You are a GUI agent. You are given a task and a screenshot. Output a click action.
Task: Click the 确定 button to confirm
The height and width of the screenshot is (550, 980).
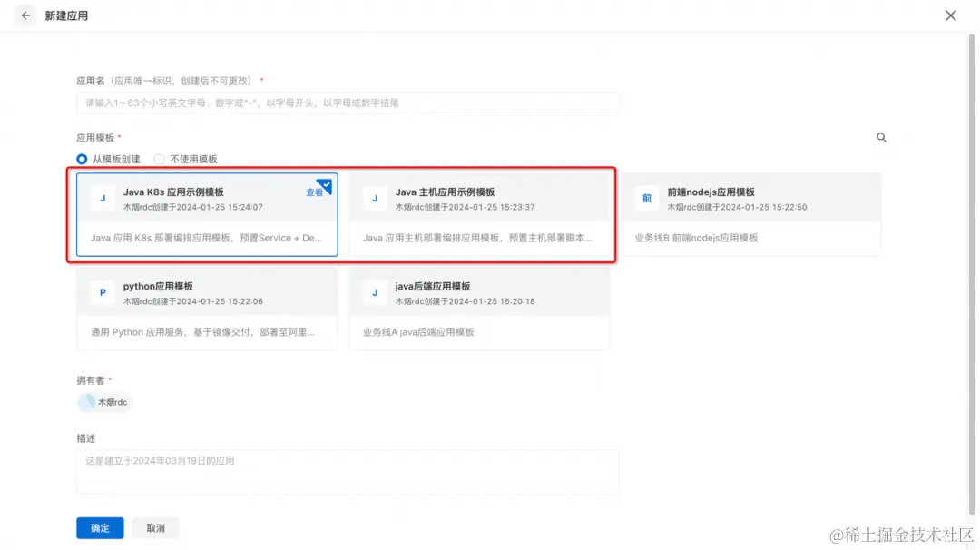[x=100, y=527]
